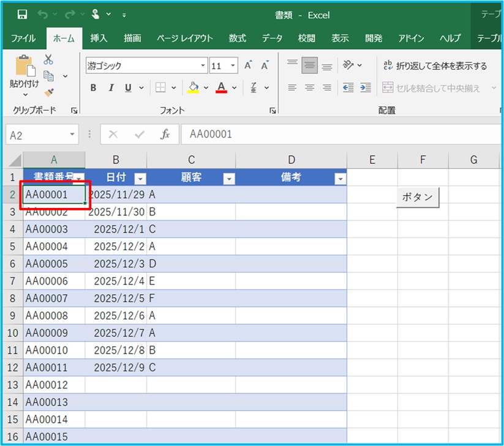Screen dimensions: 504x446
Task: Click the Increase Indent icon
Action: point(366,87)
